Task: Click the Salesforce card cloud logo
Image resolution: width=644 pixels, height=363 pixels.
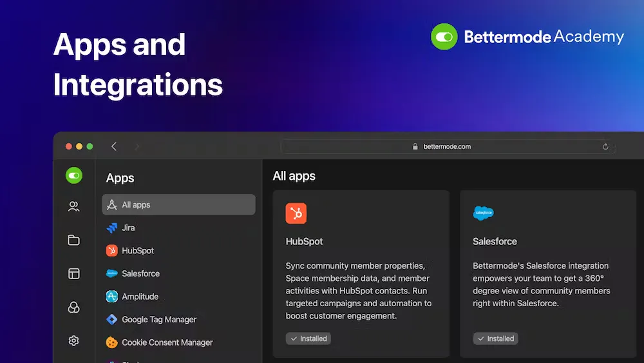Action: [x=484, y=213]
